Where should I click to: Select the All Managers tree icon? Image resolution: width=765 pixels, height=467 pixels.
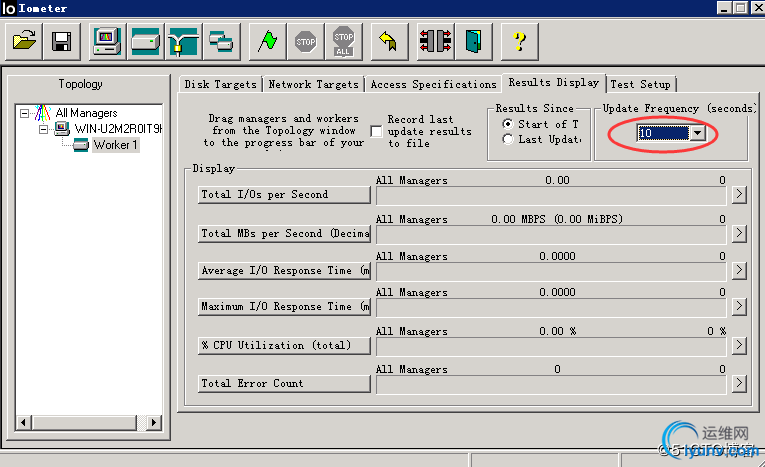(42, 113)
